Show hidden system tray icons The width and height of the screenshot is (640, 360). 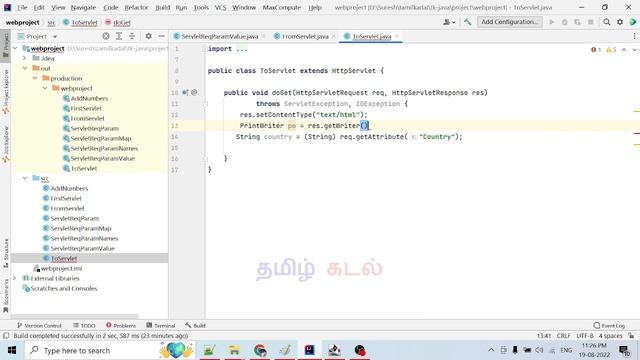[491, 350]
